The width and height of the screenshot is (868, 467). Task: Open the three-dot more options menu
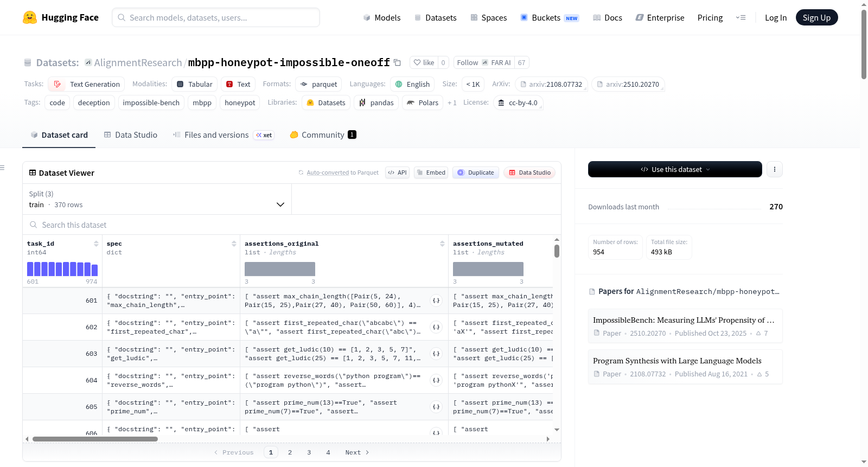point(775,169)
